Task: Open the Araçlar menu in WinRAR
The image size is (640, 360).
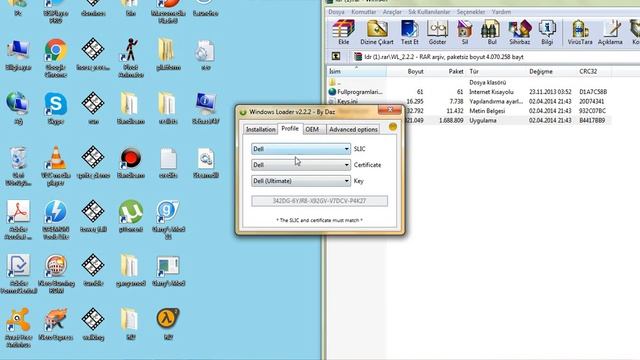Action: (x=392, y=12)
